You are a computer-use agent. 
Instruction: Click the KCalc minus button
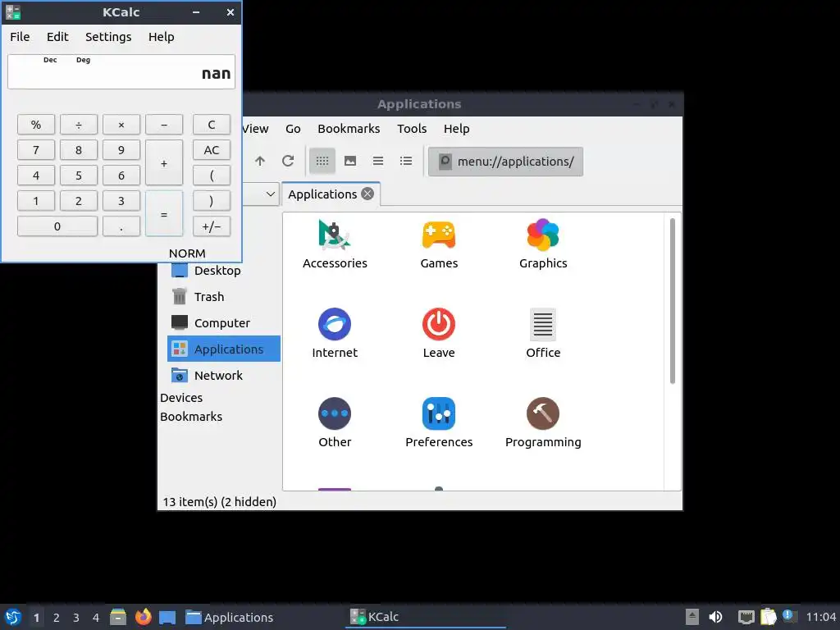tap(164, 125)
